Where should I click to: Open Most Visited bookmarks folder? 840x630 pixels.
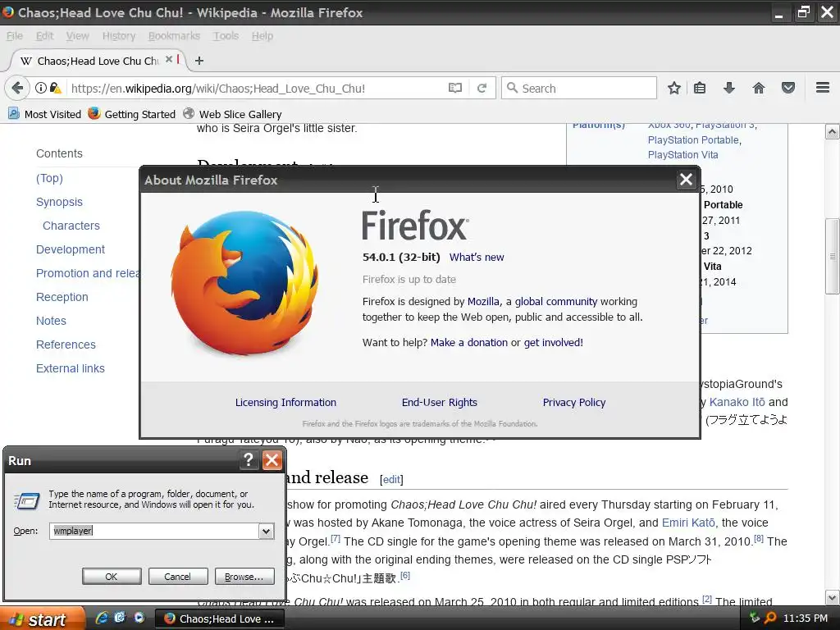[x=45, y=114]
